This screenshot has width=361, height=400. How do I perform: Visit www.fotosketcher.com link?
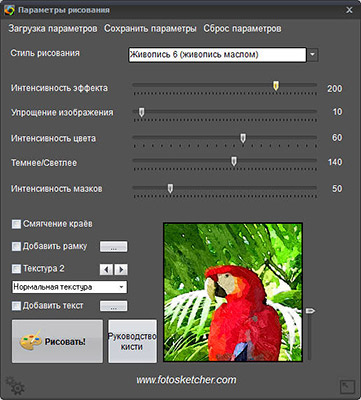point(186,380)
